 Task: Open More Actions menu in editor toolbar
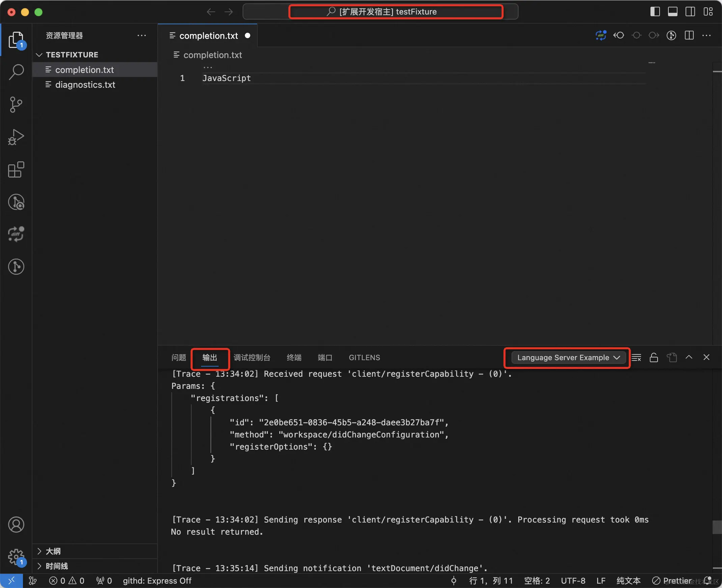point(706,35)
